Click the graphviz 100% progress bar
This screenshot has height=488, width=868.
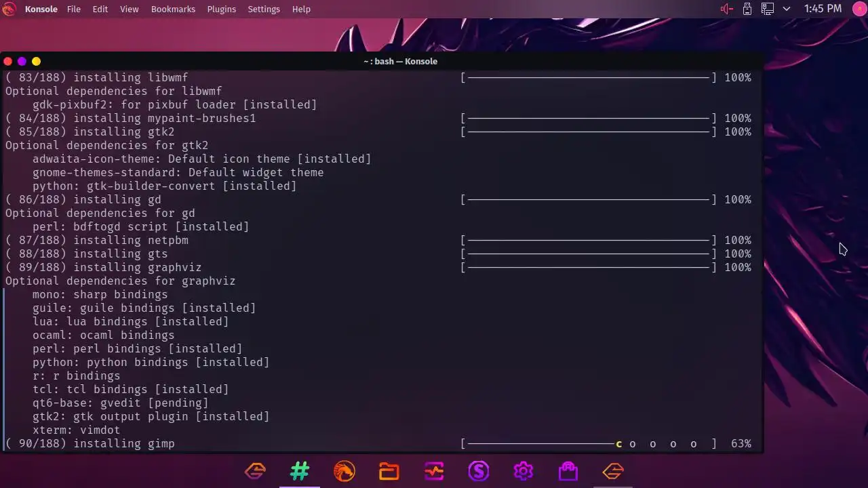589,267
